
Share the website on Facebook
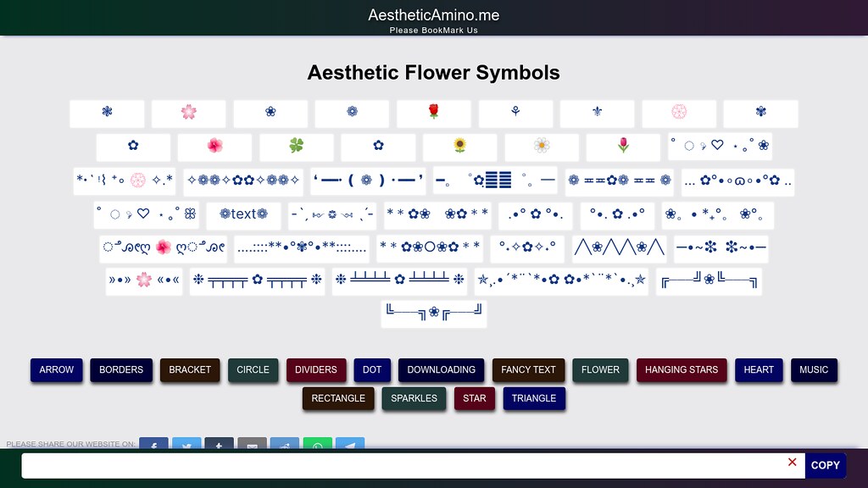[x=153, y=446]
